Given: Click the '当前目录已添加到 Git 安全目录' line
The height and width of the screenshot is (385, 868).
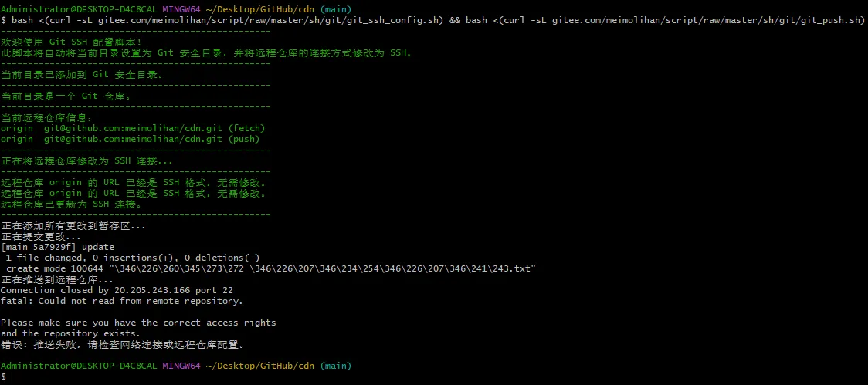Looking at the screenshot, I should point(82,75).
